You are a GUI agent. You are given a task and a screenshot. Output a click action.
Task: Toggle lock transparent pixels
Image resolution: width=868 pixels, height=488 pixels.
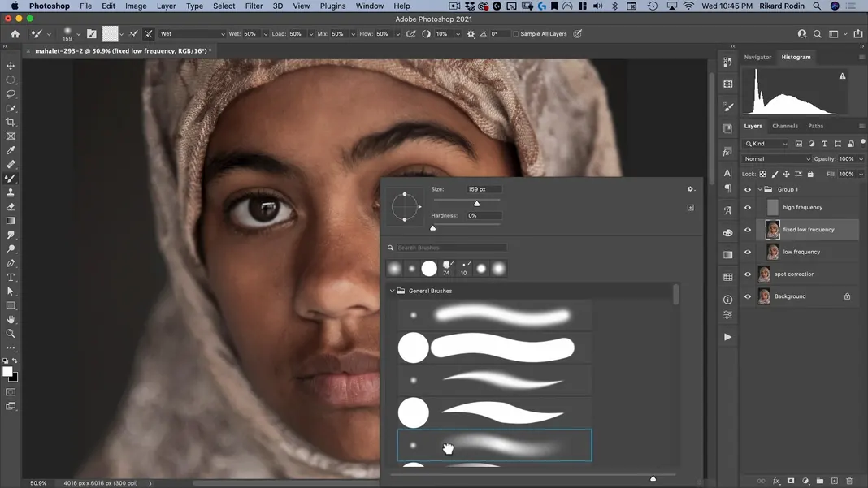pyautogui.click(x=762, y=174)
